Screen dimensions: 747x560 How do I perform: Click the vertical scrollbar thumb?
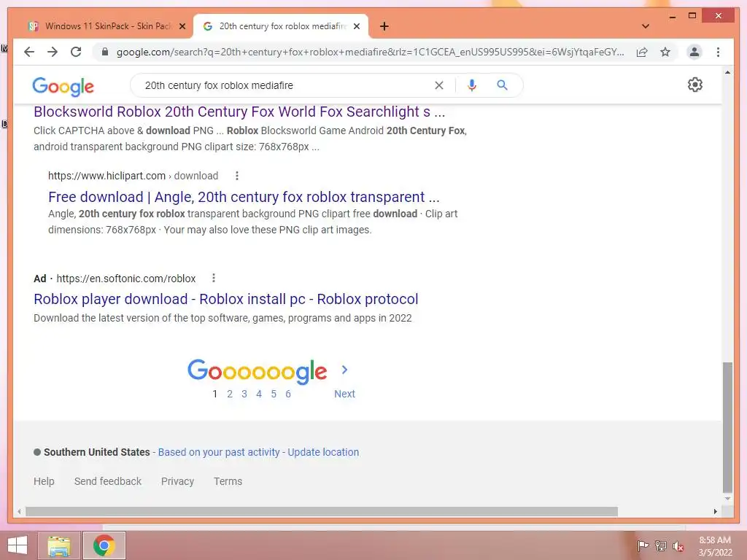pyautogui.click(x=727, y=427)
